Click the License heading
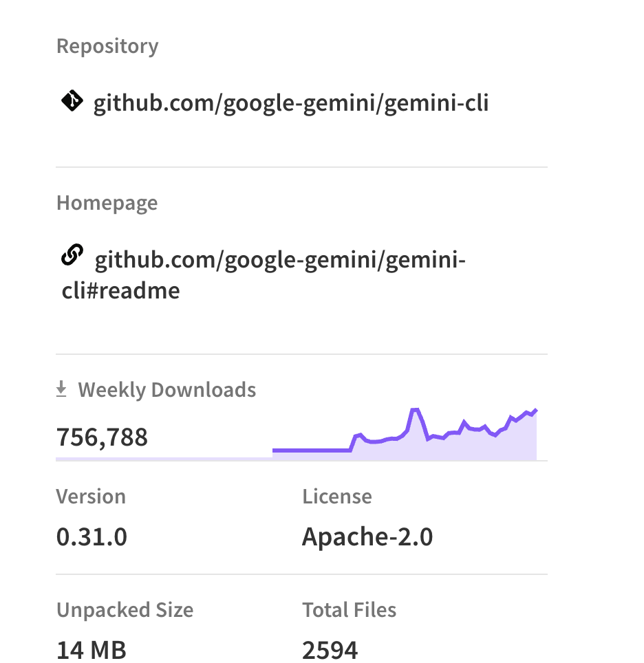644x663 pixels. [336, 497]
